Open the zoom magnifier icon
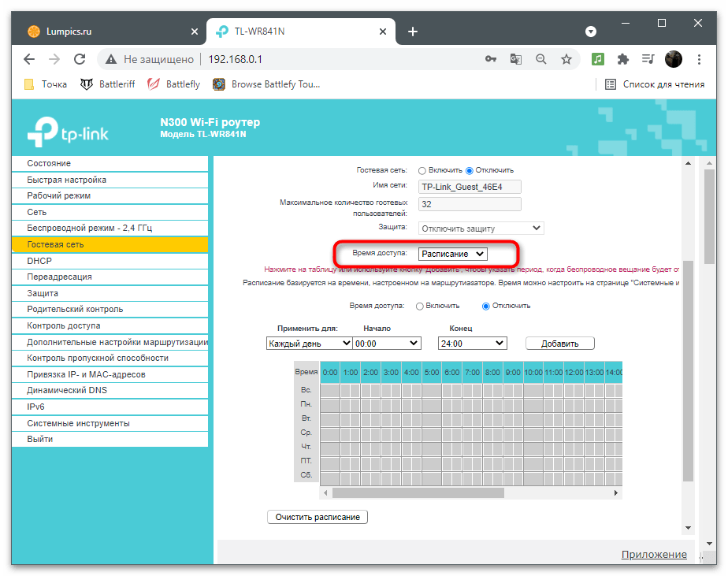 pyautogui.click(x=541, y=59)
